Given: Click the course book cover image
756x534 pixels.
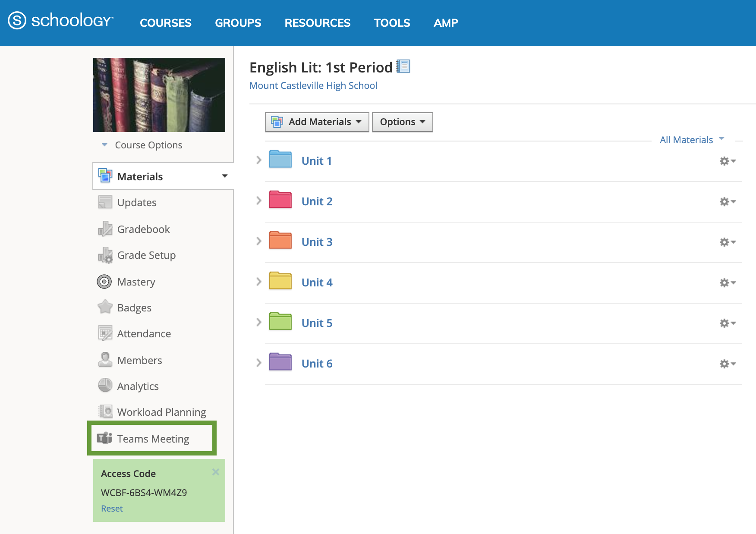Looking at the screenshot, I should pyautogui.click(x=159, y=95).
